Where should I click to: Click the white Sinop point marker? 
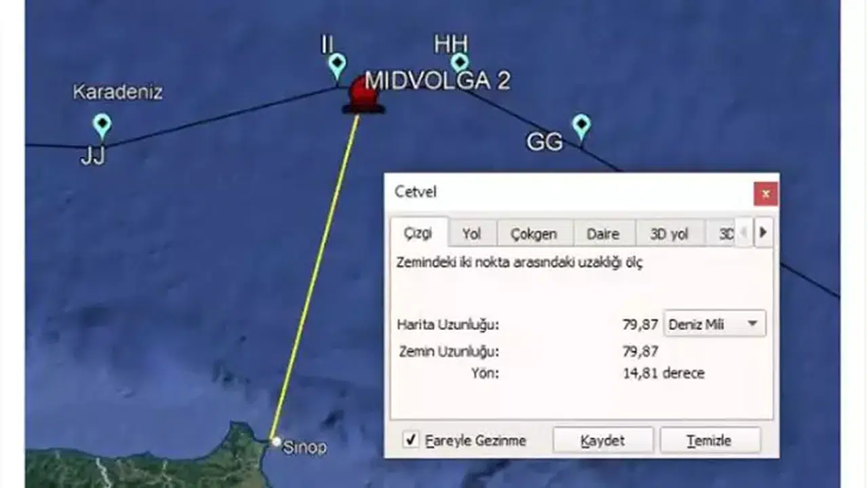276,442
